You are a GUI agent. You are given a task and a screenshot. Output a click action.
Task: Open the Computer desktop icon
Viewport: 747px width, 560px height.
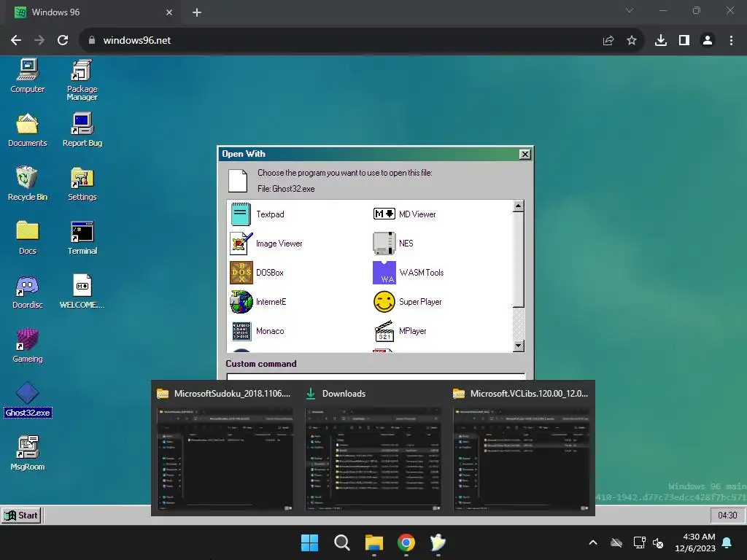tap(27, 75)
